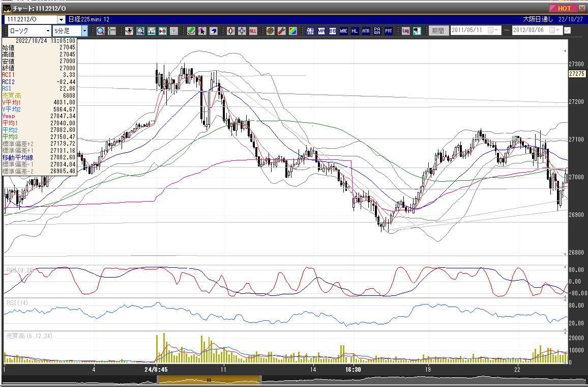The height and width of the screenshot is (387, 588).
Task: Select the eraser tool
Action: tap(213, 31)
